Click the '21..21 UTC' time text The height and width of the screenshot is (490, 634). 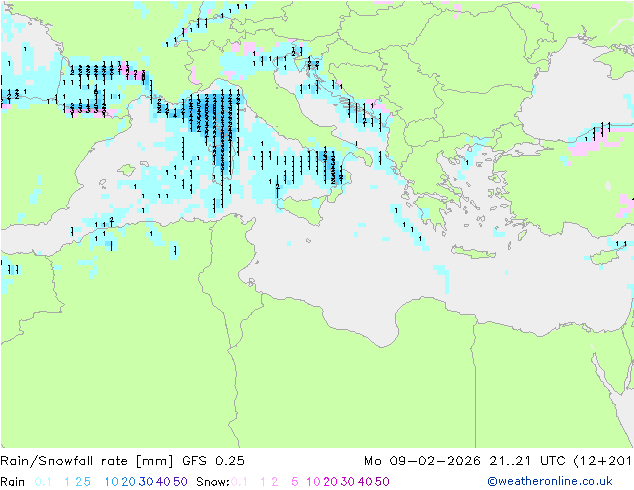[527, 461]
